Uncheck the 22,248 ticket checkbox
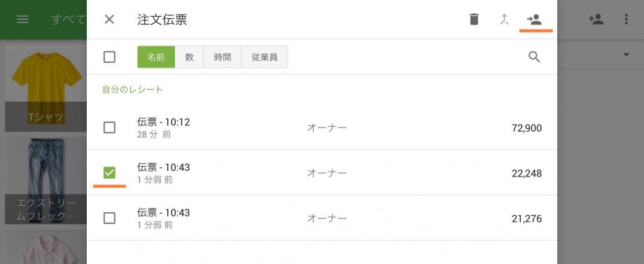 109,173
